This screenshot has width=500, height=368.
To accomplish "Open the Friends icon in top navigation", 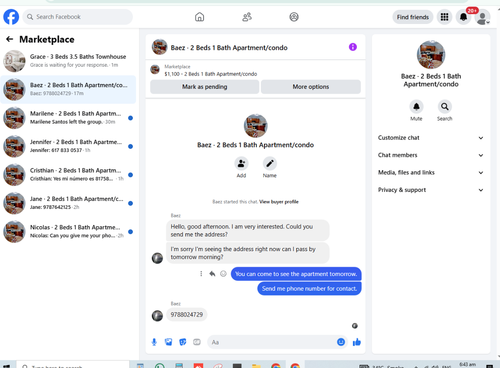I will pos(247,17).
